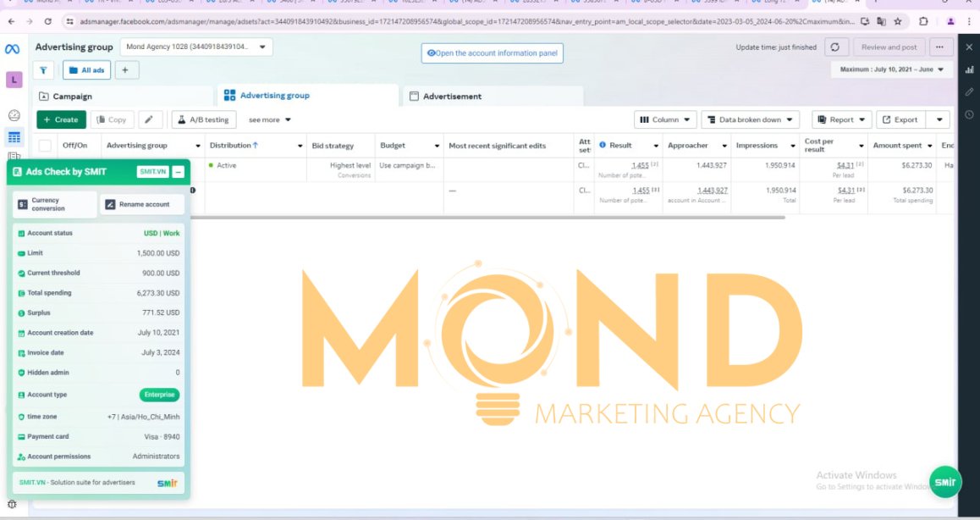Start A/B testing
980x520 pixels.
point(203,119)
